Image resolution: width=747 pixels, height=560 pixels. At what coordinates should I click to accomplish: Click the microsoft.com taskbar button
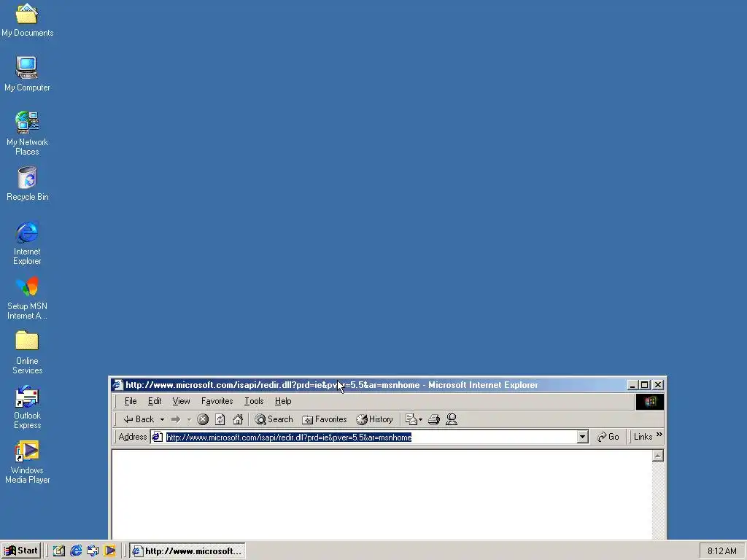[x=187, y=551]
